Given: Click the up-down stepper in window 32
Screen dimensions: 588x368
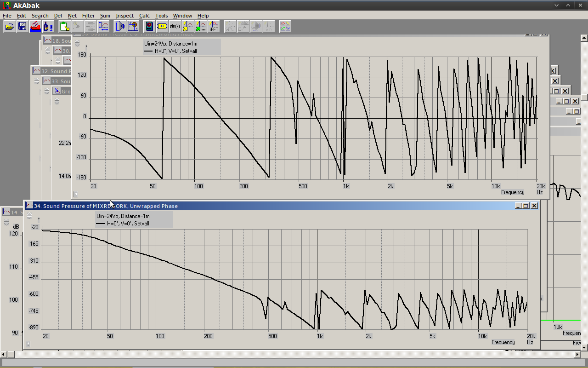Looking at the screenshot, I should click(x=36, y=81).
